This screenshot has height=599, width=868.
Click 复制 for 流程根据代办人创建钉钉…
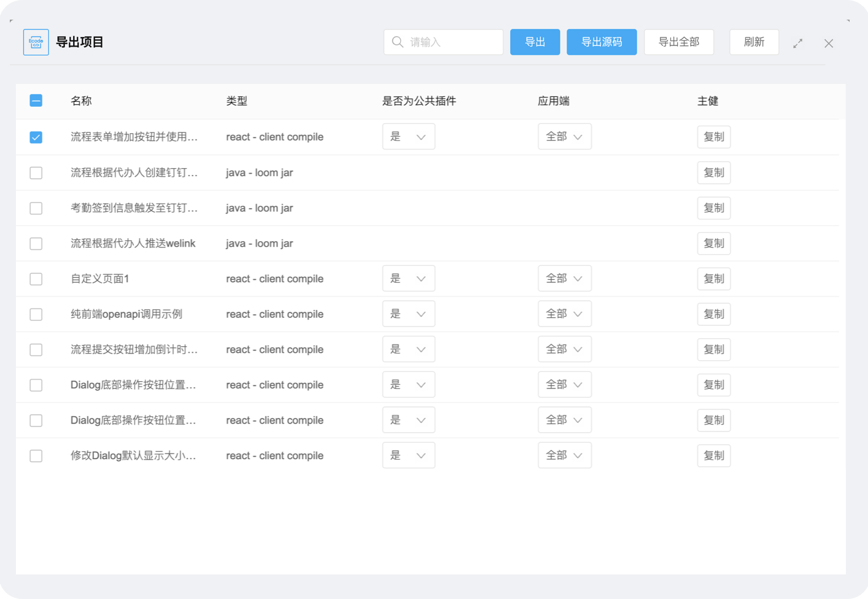pos(714,172)
